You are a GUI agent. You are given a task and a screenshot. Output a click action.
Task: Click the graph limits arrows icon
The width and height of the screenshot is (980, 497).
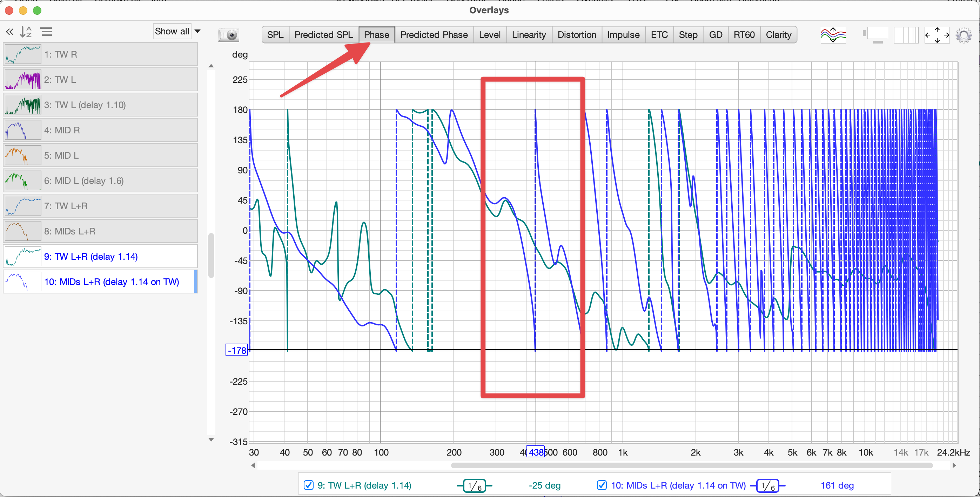(x=937, y=35)
